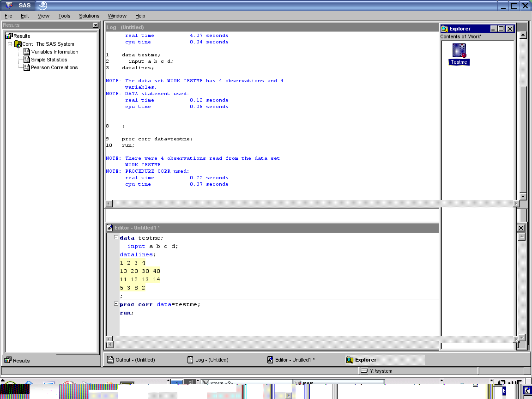The height and width of the screenshot is (399, 532).
Task: Open the Solutions menu
Action: tap(89, 15)
